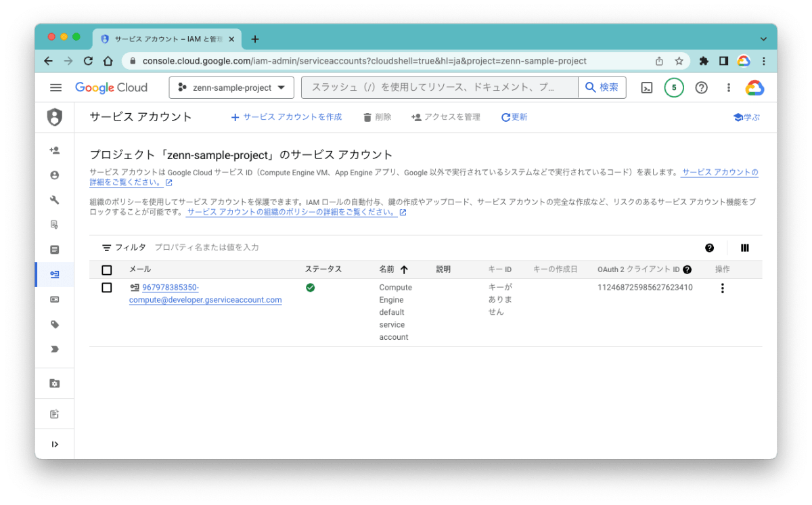
Task: Open the settings folder sidebar icon
Action: coord(55,384)
